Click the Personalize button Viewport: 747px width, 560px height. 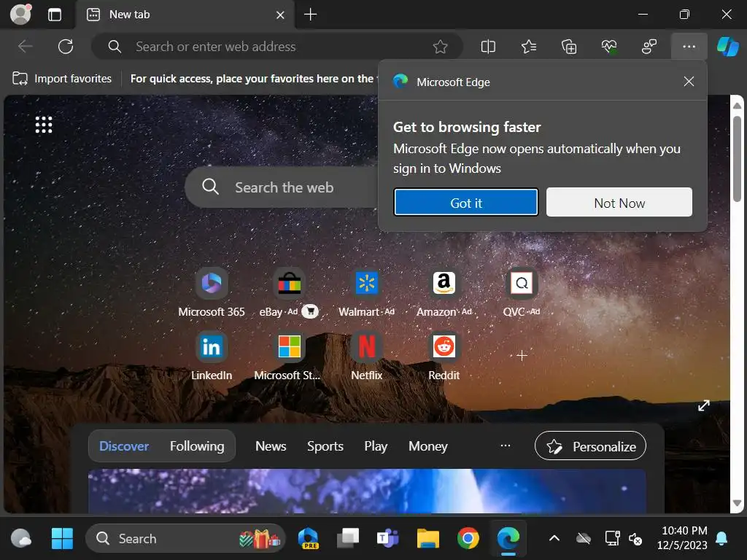[590, 446]
